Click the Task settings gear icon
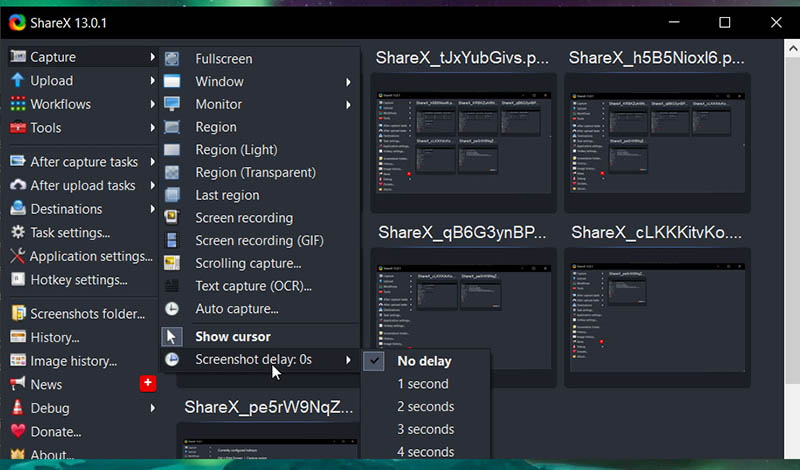 18,232
